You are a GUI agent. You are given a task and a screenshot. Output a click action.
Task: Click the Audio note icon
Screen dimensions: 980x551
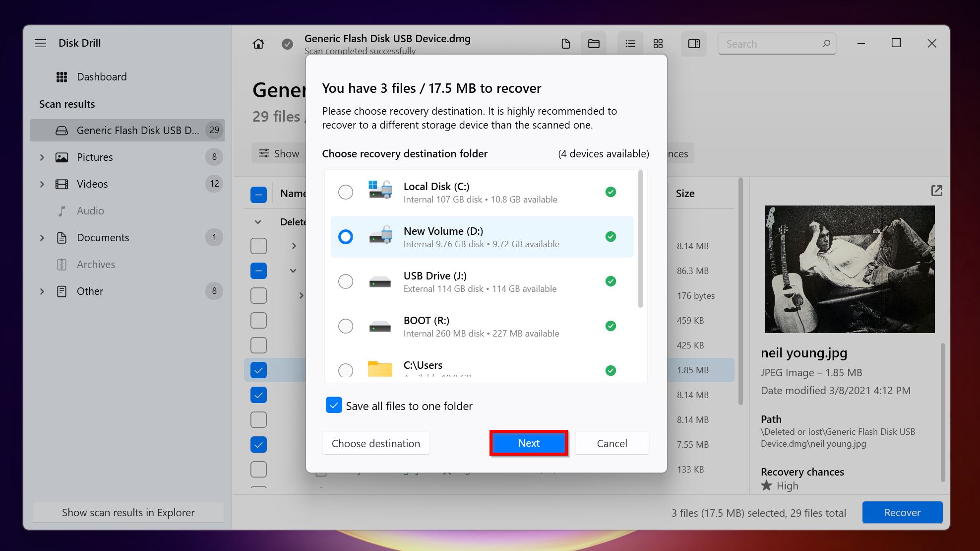click(62, 211)
